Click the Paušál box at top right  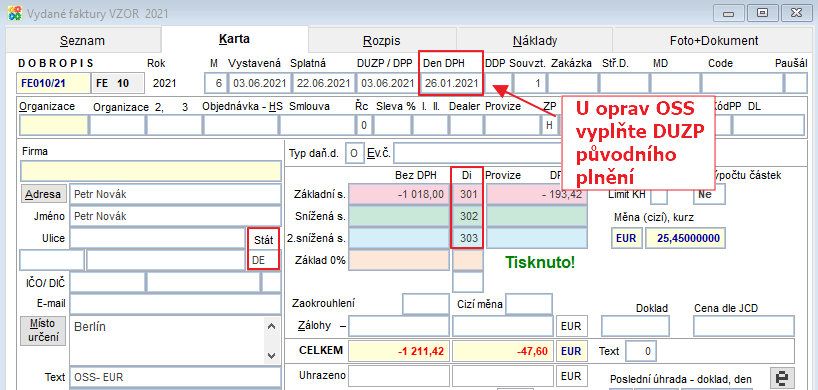[x=796, y=83]
